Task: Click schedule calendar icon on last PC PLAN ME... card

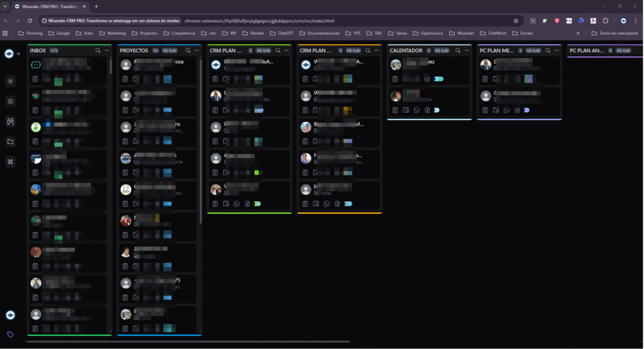Action: [x=496, y=110]
